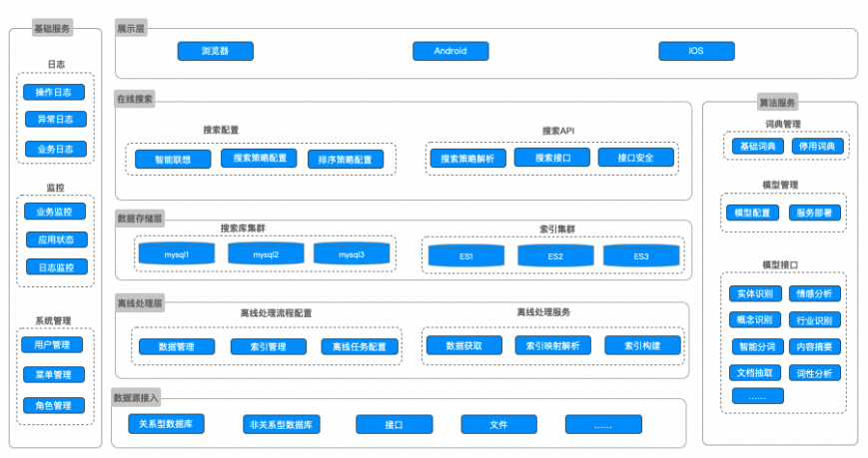Select the 数据管理 box
The image size is (868, 458).
(x=177, y=347)
